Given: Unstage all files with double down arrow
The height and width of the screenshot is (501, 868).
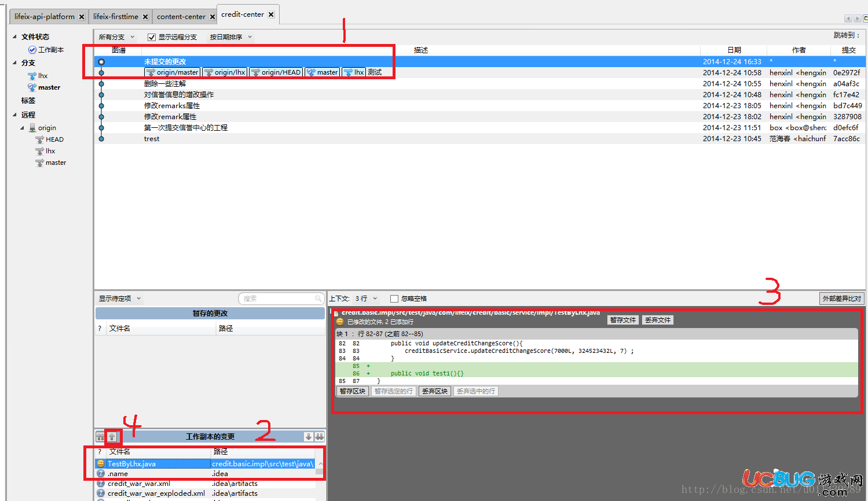Looking at the screenshot, I should [x=320, y=437].
